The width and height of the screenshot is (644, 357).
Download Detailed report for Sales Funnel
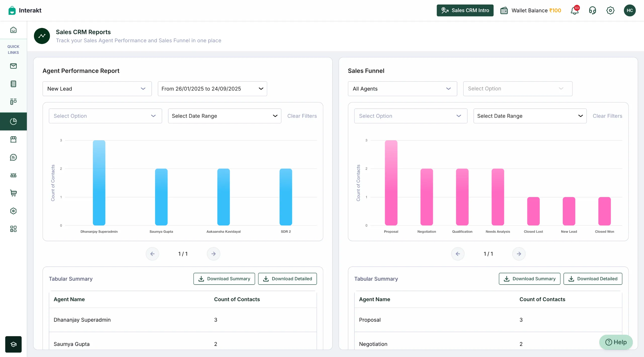(593, 279)
